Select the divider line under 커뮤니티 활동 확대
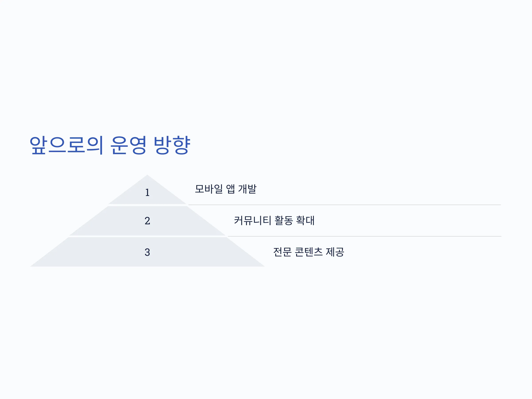532x399 pixels. (x=364, y=237)
